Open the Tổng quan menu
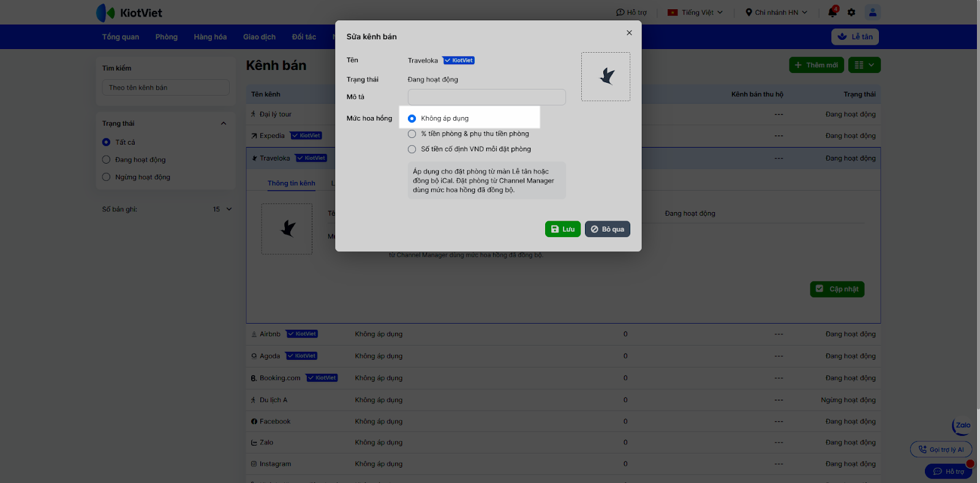This screenshot has height=483, width=980. [121, 37]
